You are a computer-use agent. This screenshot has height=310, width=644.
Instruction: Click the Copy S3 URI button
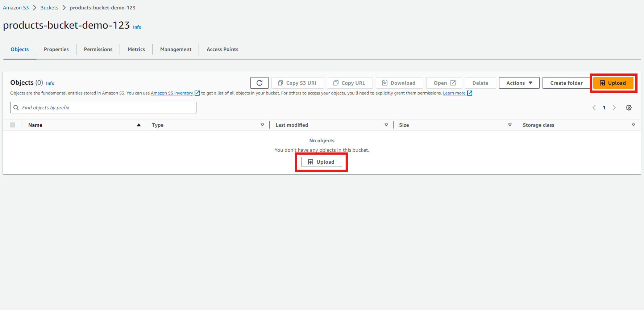(298, 83)
